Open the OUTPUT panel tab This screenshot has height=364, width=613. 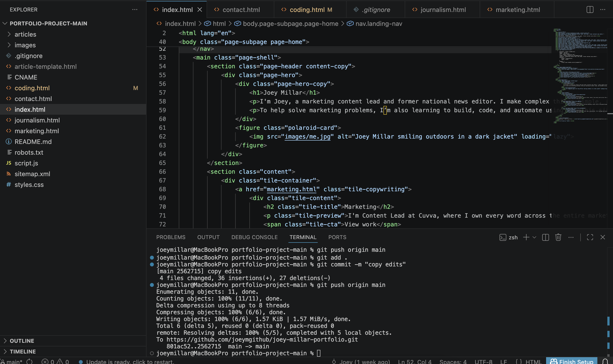pyautogui.click(x=208, y=237)
